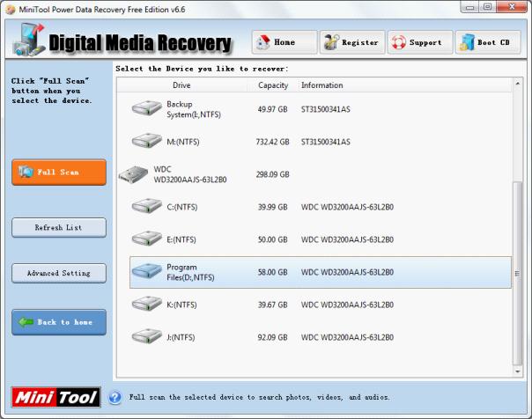
Task: Select the "M:(NTFS)" drive label
Action: (x=183, y=142)
